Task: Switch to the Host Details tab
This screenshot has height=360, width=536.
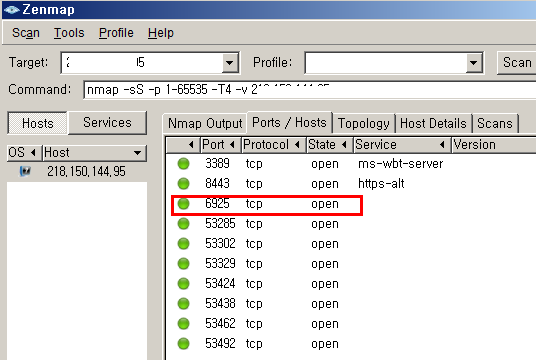Action: pyautogui.click(x=433, y=123)
